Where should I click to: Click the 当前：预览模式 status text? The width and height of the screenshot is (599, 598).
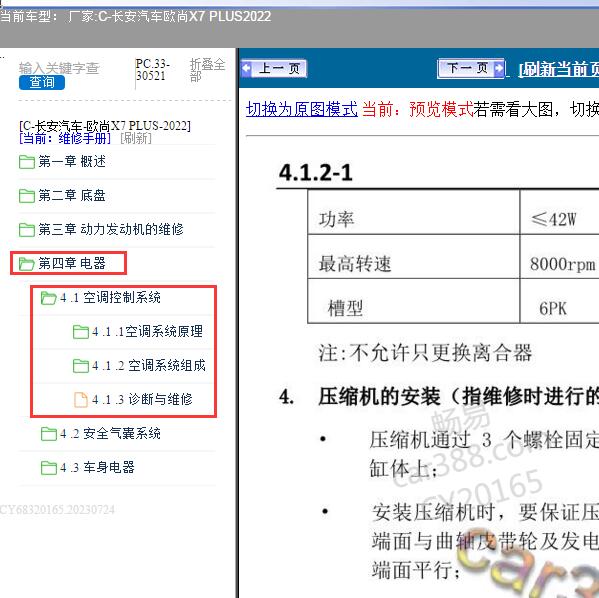[418, 110]
